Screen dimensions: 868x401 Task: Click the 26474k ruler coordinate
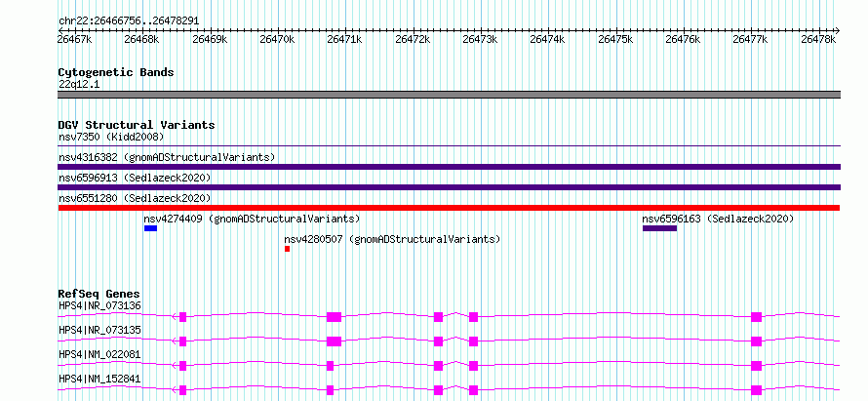[547, 39]
